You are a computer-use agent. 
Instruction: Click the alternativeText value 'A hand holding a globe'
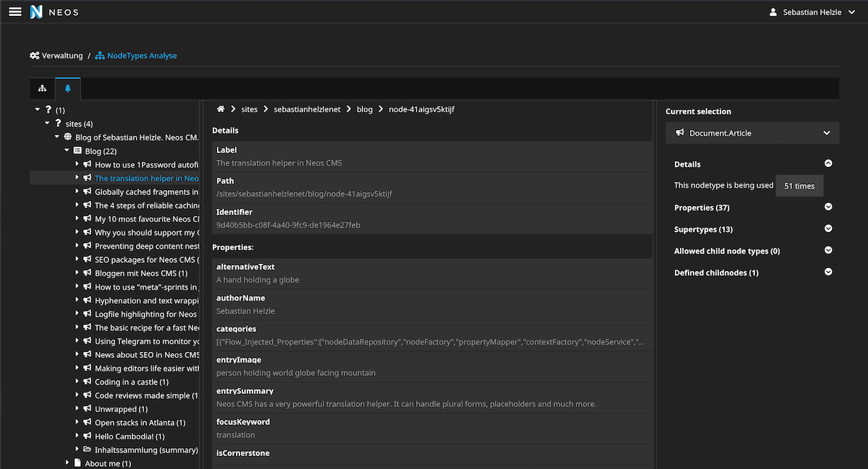pos(258,280)
